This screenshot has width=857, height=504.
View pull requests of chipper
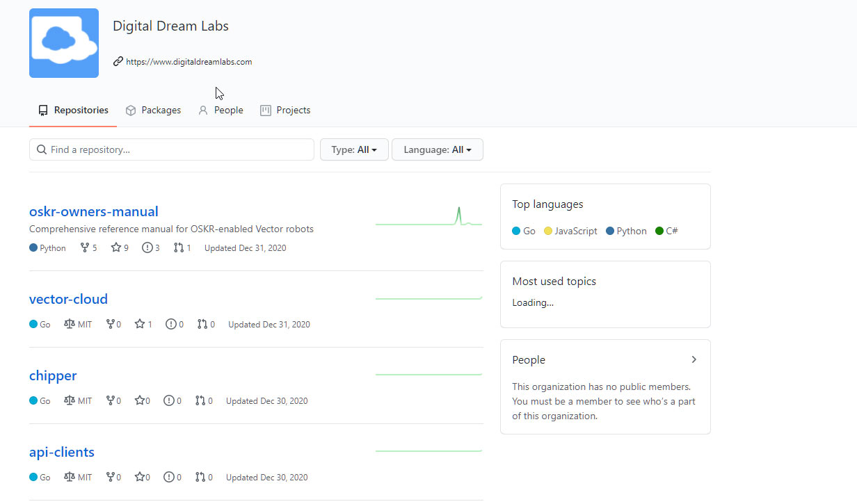click(x=204, y=400)
